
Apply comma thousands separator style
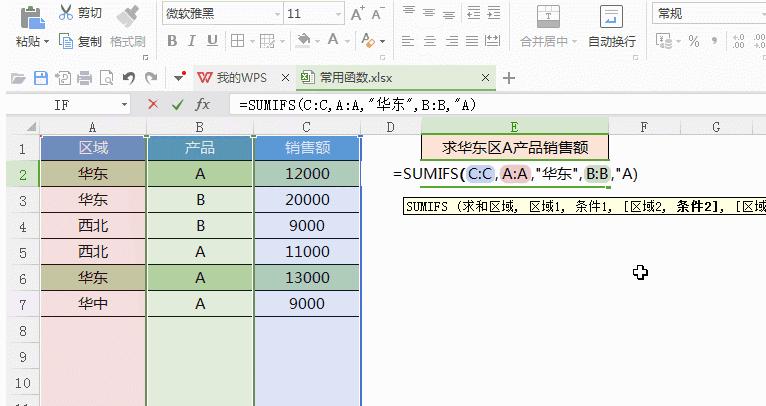715,41
